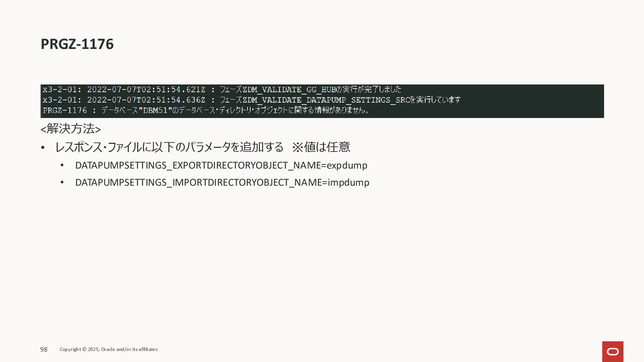Click the ZDM_VALIDATE_GG_HUB log line
The image size is (644, 362).
pyautogui.click(x=222, y=89)
